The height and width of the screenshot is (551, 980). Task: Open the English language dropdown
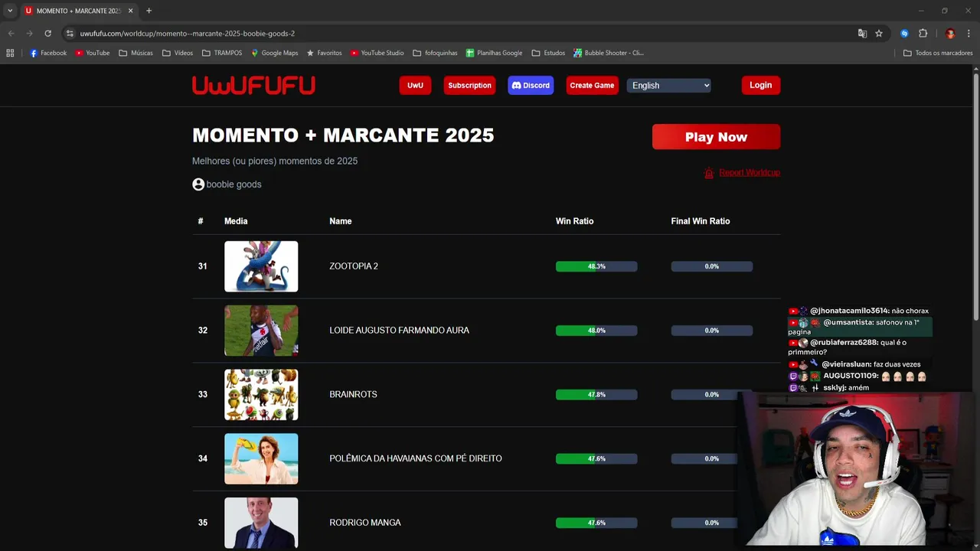point(669,85)
